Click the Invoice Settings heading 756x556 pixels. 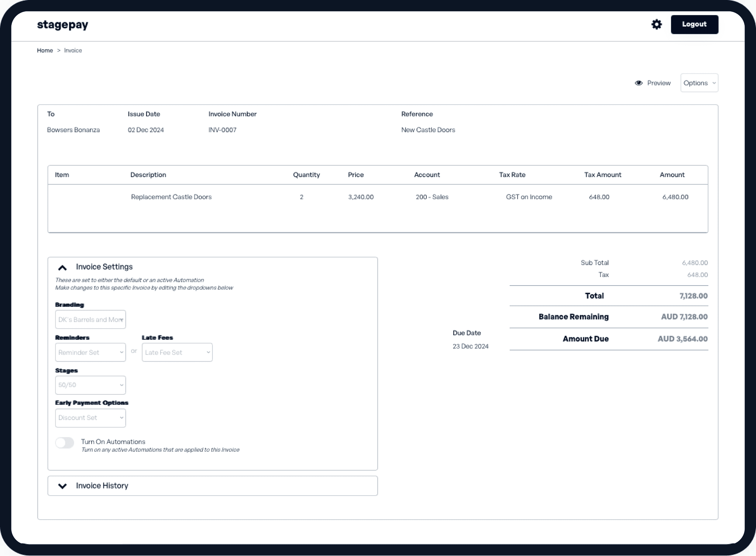104,267
